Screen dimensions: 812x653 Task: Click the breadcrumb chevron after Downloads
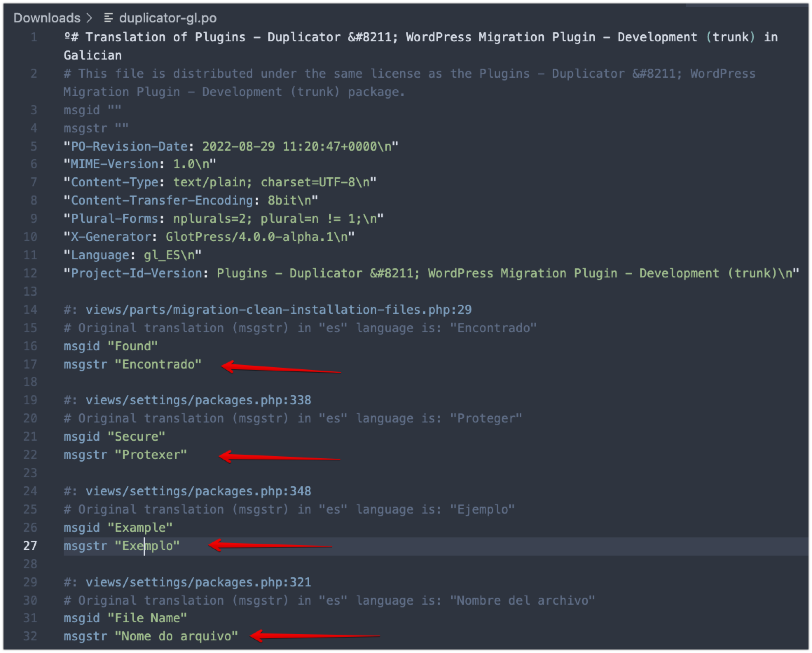tap(89, 18)
